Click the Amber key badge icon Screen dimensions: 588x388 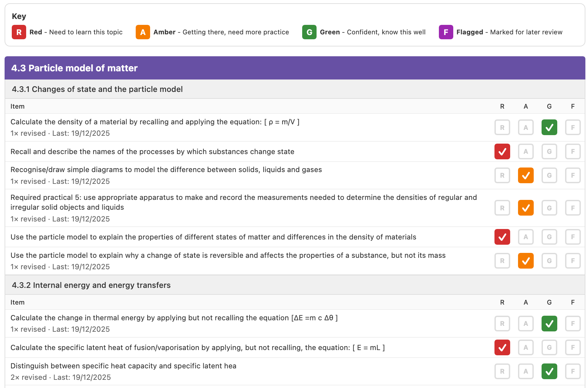click(143, 32)
